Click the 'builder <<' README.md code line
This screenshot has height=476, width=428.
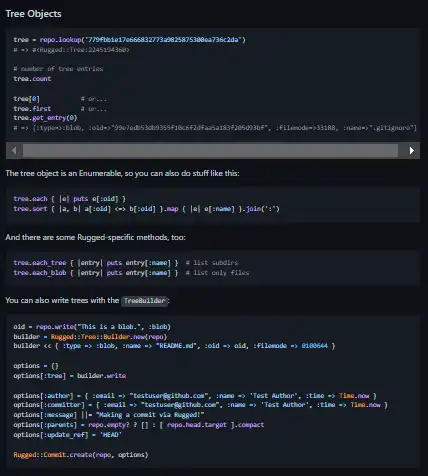pyautogui.click(x=174, y=346)
